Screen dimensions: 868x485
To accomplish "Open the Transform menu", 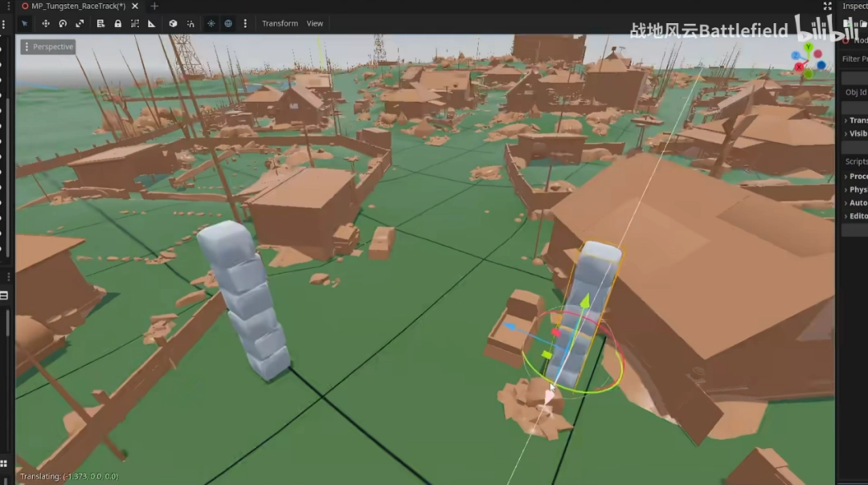I will click(x=280, y=23).
